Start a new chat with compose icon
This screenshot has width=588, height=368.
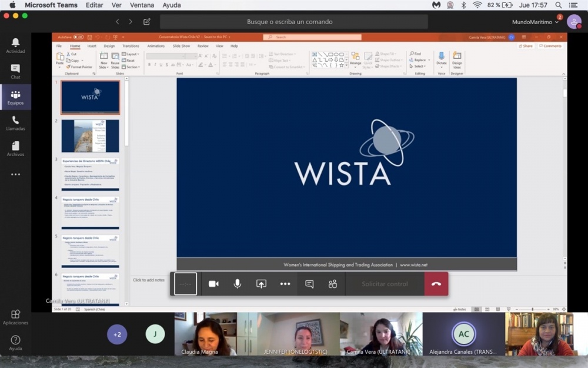point(147,22)
